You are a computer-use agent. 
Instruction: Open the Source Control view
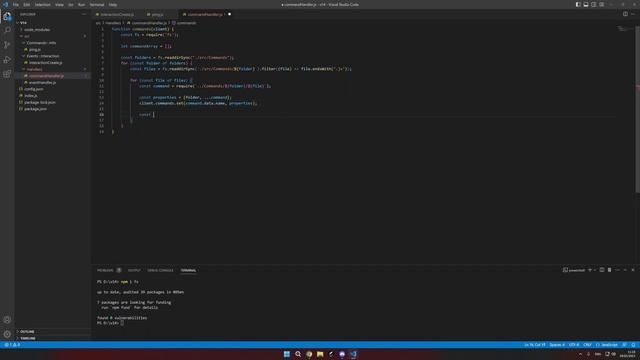coord(7,45)
